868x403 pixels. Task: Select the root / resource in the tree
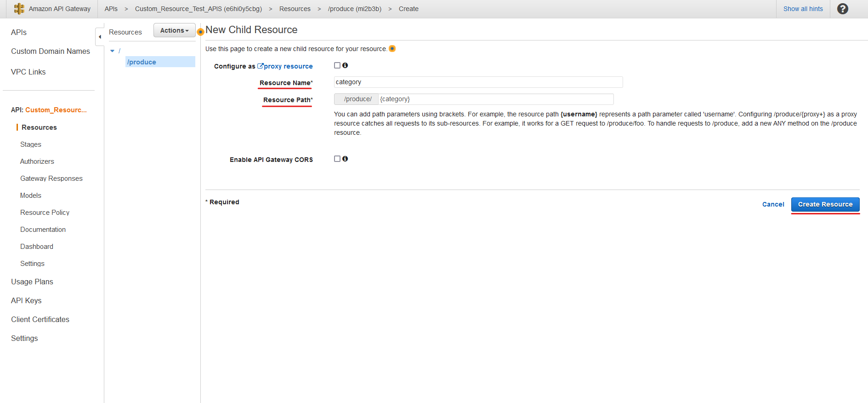pos(119,51)
